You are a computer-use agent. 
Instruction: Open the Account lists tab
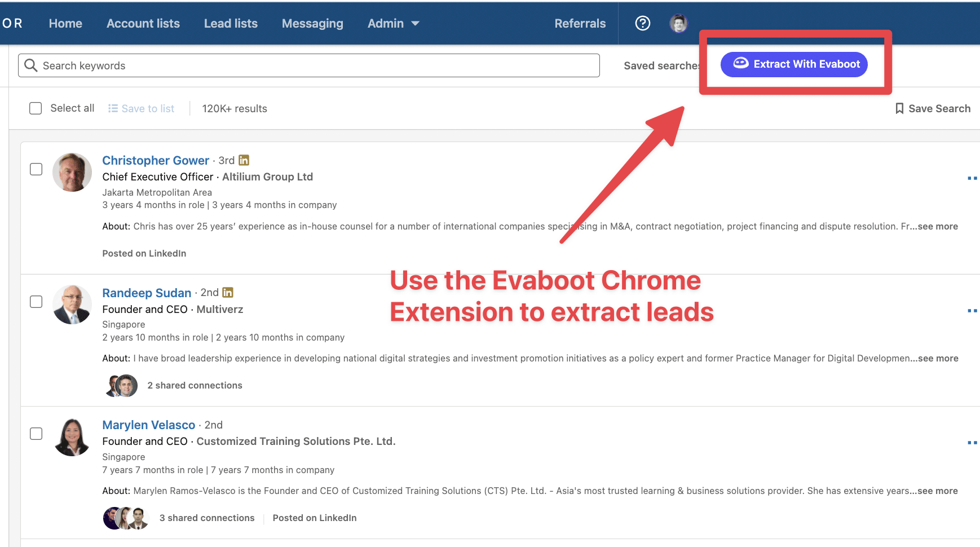[143, 24]
